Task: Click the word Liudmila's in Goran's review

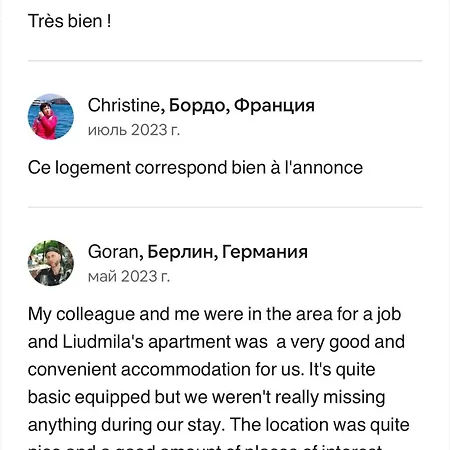Action: point(103,342)
